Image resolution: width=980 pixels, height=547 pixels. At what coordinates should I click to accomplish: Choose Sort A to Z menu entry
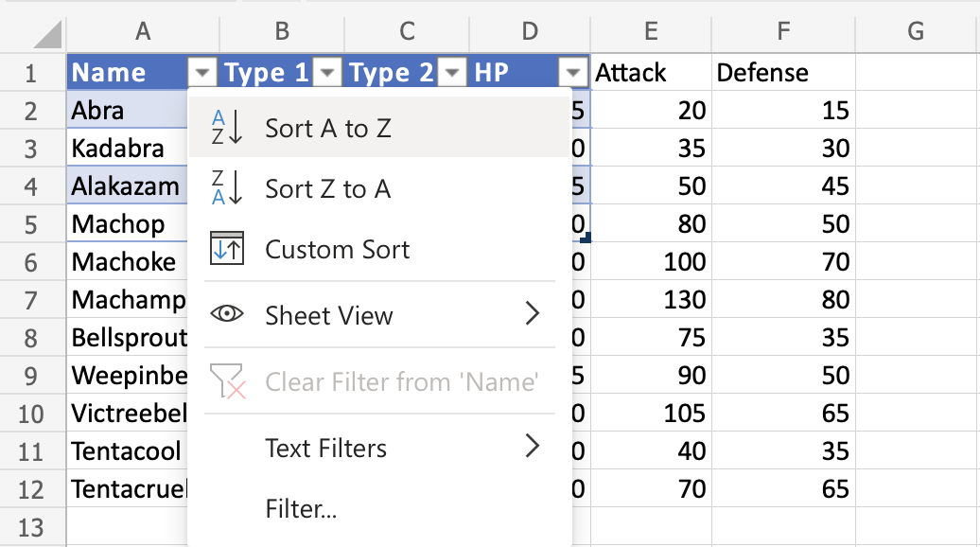tap(327, 128)
